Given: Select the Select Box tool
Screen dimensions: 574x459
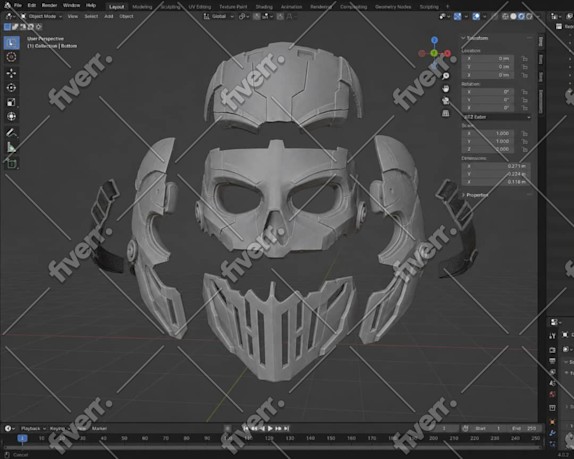Looking at the screenshot, I should click(x=11, y=43).
